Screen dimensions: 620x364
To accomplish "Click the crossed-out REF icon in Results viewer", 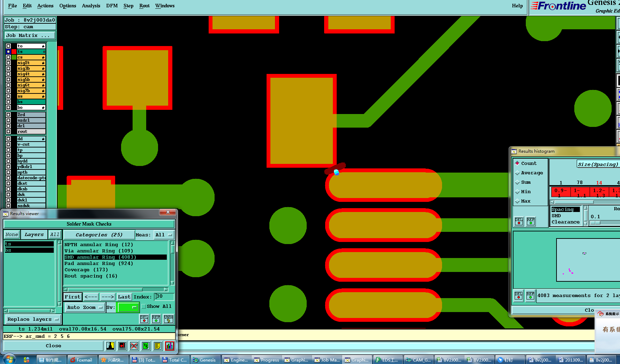I will 134,346.
